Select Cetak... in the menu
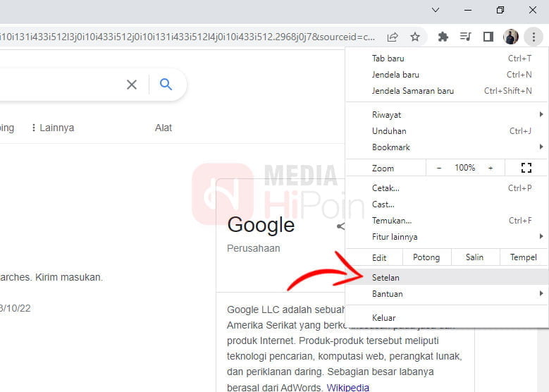Screen dimensions: 549x392 tap(447, 188)
